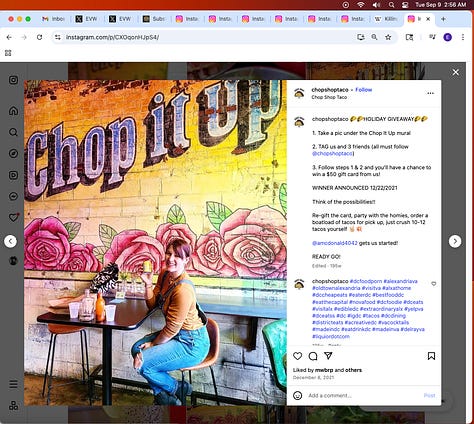Open post options three-dot menu
Viewport: 474px width, 424px height.
click(x=430, y=93)
